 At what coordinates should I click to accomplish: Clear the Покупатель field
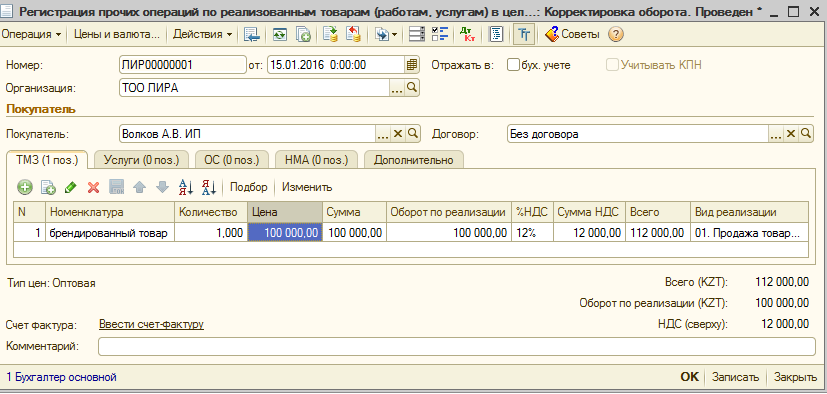click(x=398, y=134)
